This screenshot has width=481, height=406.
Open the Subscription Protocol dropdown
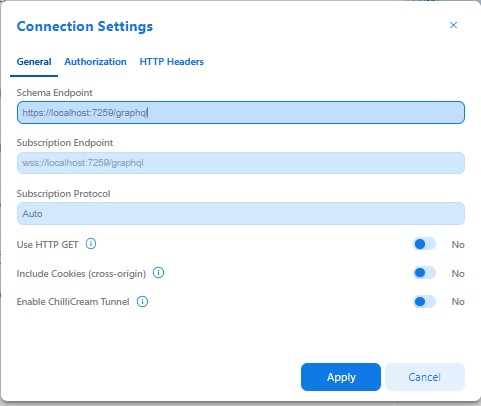pos(241,213)
